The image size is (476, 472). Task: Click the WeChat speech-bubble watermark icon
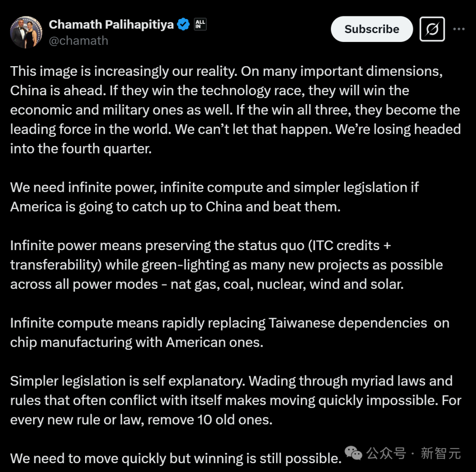click(353, 452)
